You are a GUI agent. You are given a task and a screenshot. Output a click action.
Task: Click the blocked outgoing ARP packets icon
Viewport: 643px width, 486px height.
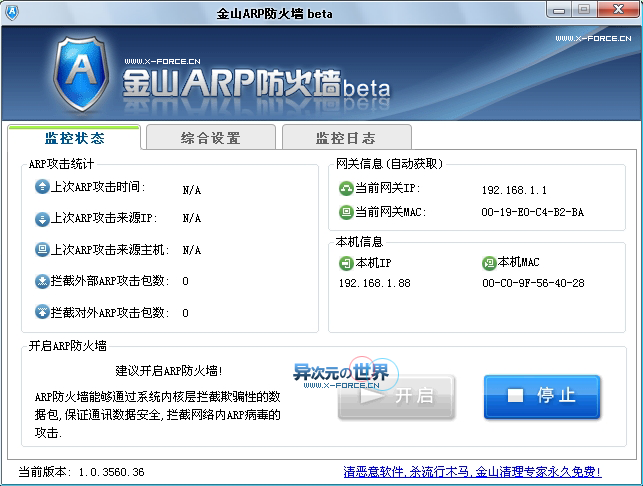tap(42, 312)
